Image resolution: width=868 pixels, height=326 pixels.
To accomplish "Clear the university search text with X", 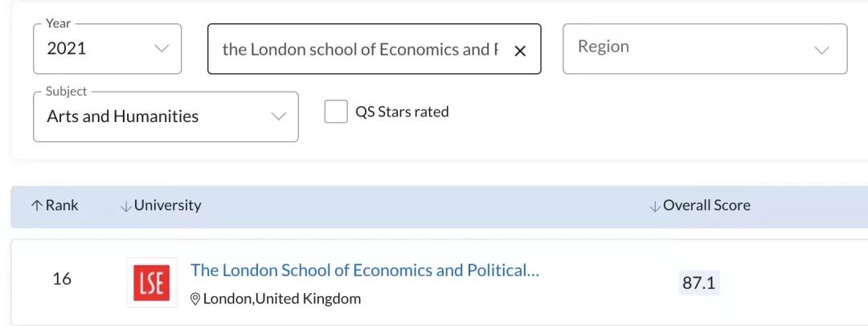I will [x=520, y=51].
